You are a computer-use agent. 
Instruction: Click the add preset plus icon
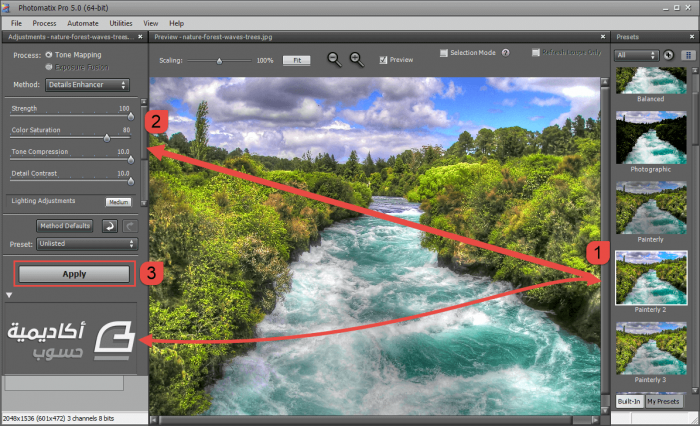pos(668,55)
